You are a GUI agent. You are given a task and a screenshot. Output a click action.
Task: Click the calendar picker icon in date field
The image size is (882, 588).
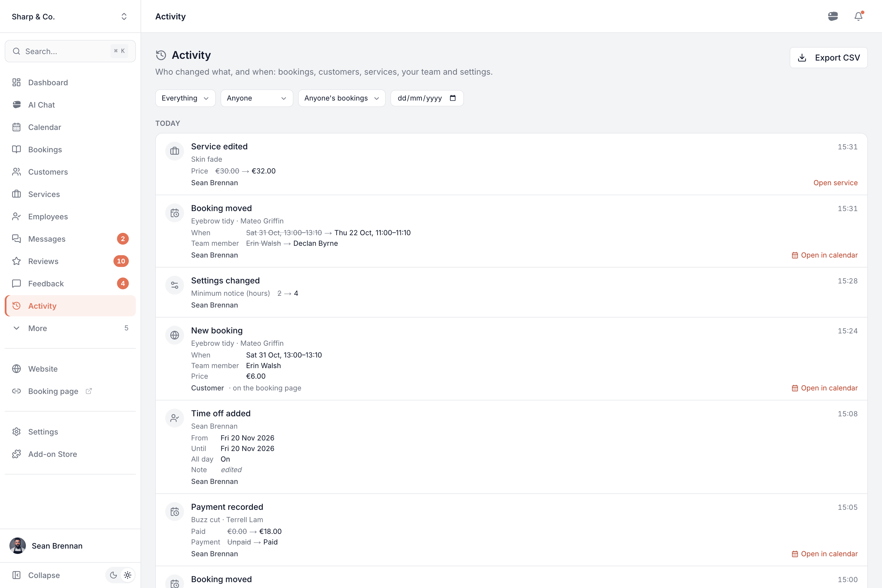(x=453, y=98)
